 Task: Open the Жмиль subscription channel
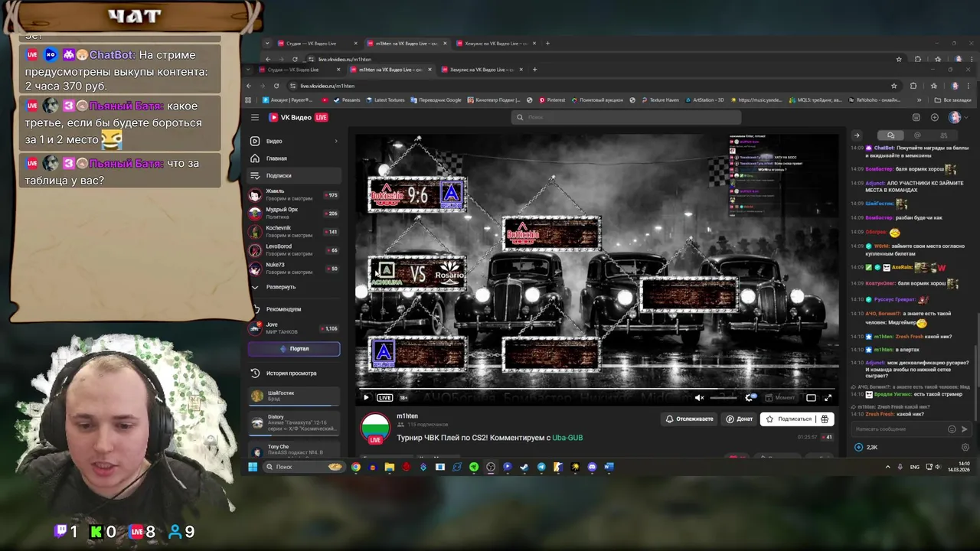294,194
